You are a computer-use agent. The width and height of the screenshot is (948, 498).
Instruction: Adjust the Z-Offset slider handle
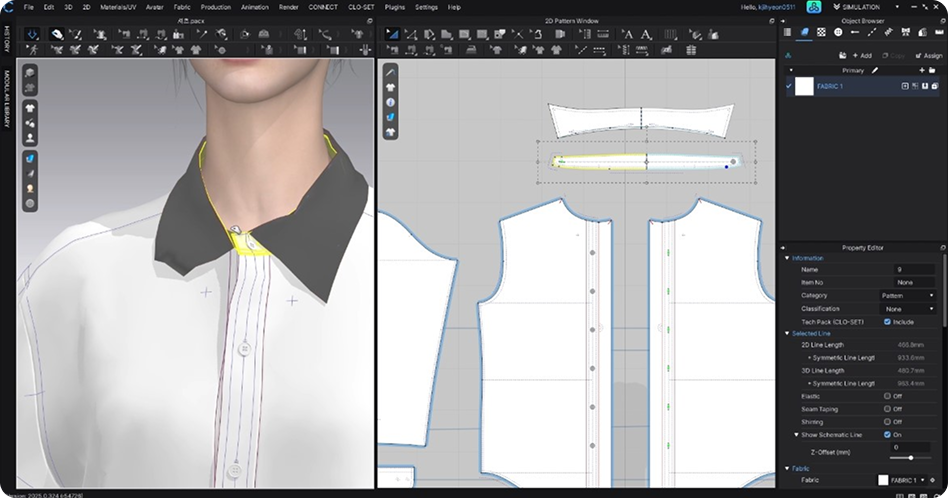910,458
